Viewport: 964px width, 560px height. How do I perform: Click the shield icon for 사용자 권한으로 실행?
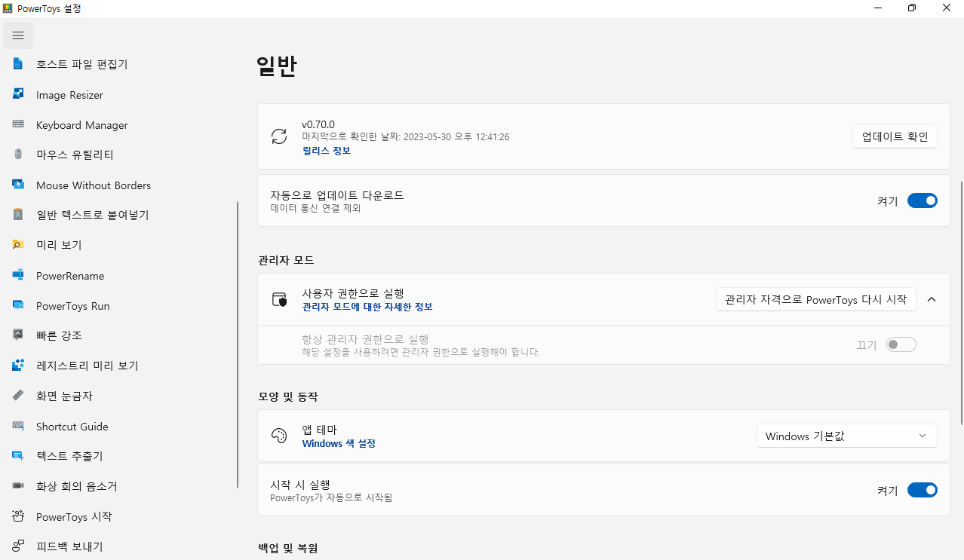pyautogui.click(x=279, y=299)
